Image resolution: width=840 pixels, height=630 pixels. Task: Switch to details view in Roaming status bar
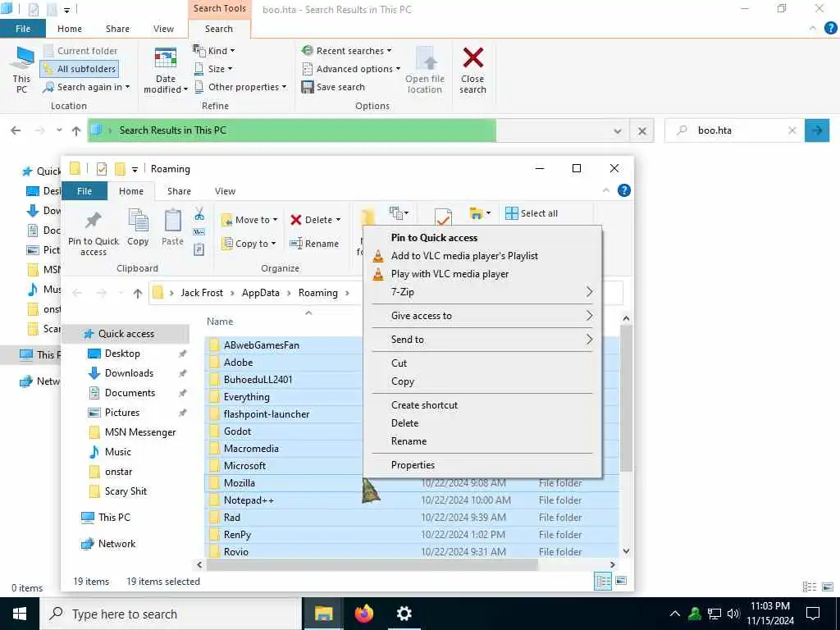pos(603,582)
